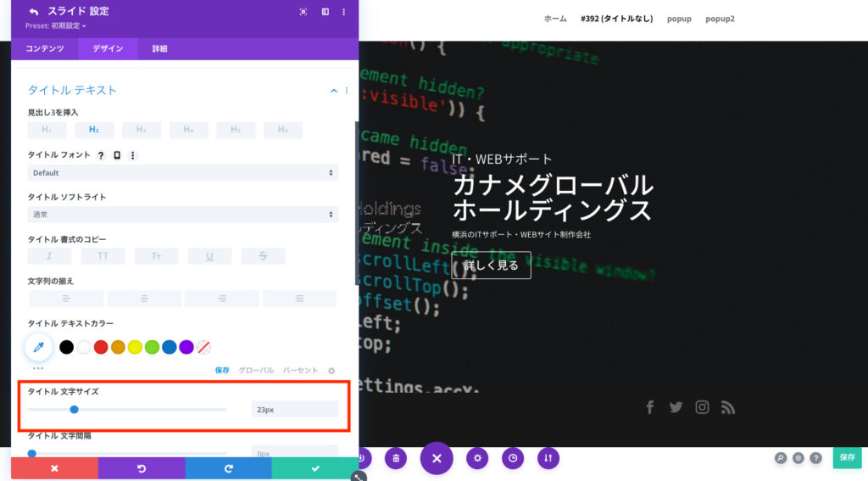Click the back arrow in the slide settings header
The height and width of the screenshot is (481, 868).
34,11
